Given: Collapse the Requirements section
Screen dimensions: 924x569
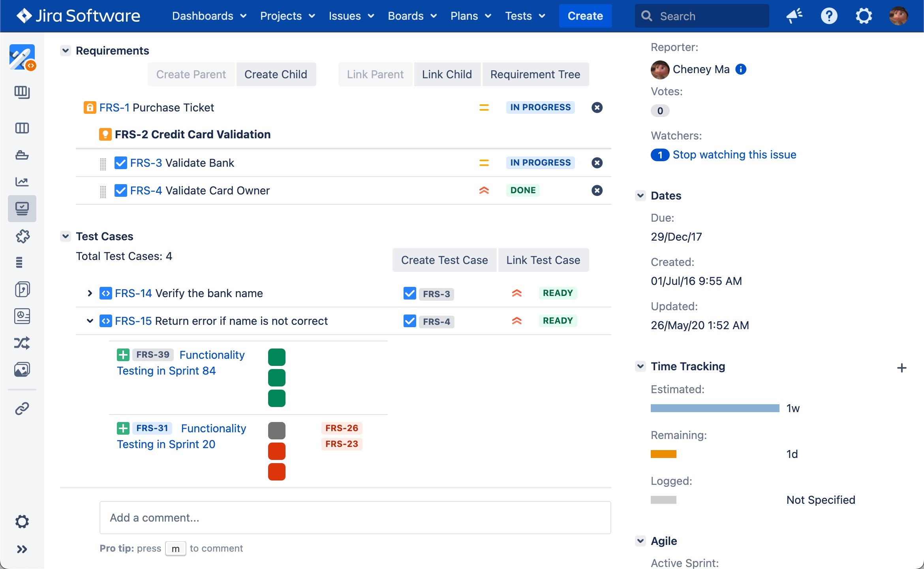Looking at the screenshot, I should (x=65, y=50).
